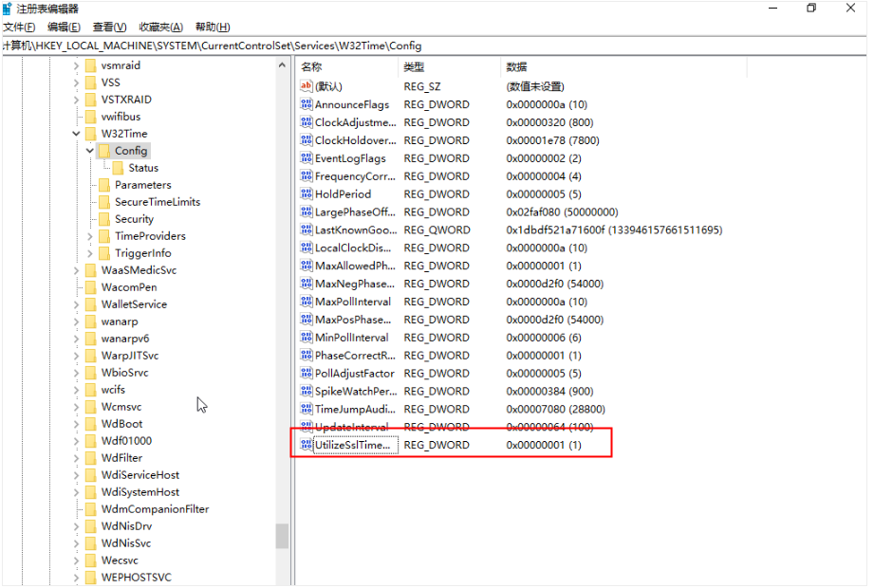Viewport: 874px width, 588px height.
Task: Collapse the W32Time tree node
Action: [77, 134]
